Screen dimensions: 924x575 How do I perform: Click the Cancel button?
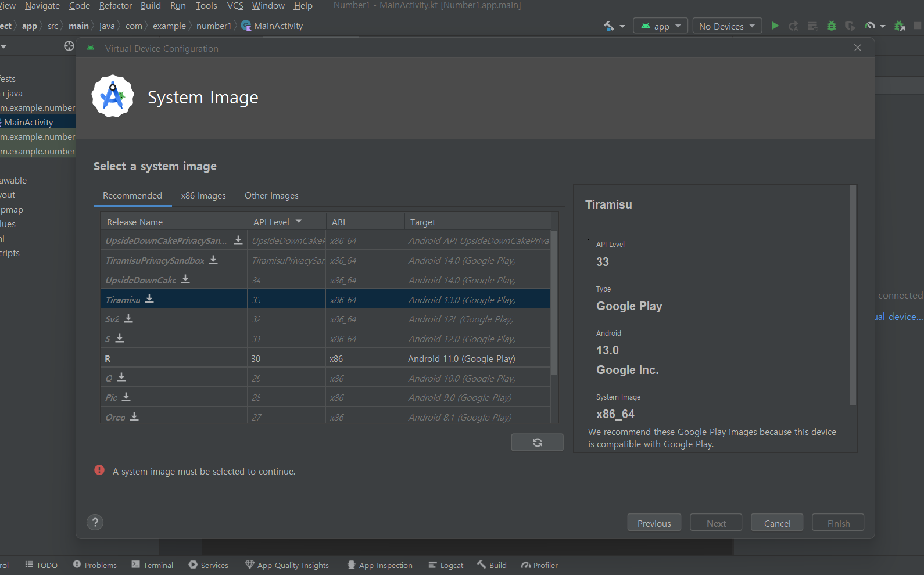point(777,523)
